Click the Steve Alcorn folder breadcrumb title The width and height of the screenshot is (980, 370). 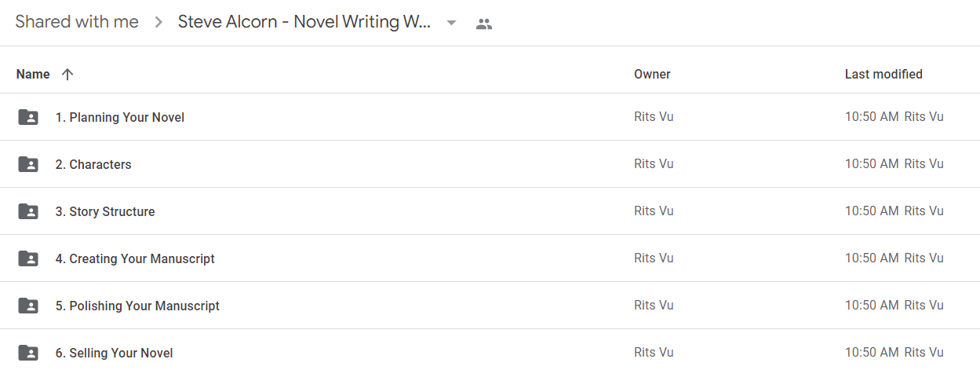[304, 22]
